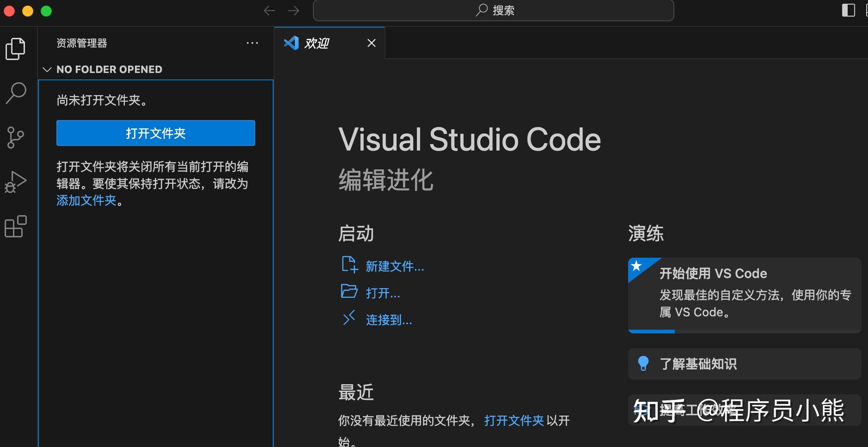
Task: Click the folder icon beside 打开...
Action: pos(349,292)
